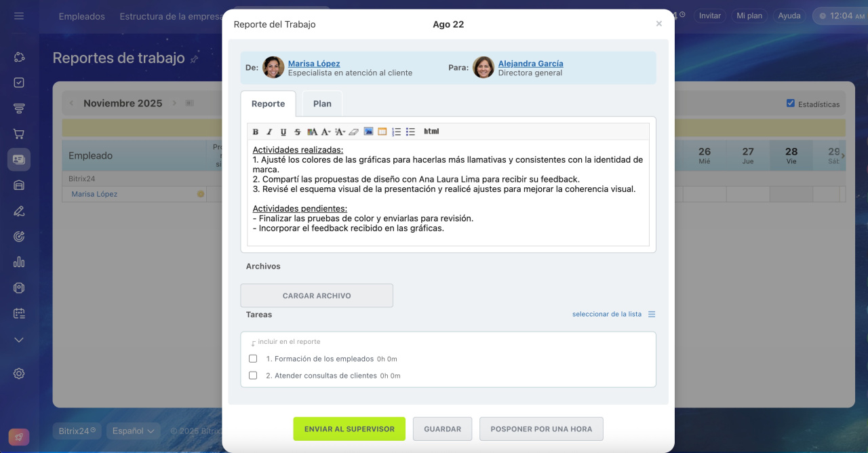The width and height of the screenshot is (868, 453).
Task: Apply italic formatting in the report editor
Action: click(x=269, y=132)
